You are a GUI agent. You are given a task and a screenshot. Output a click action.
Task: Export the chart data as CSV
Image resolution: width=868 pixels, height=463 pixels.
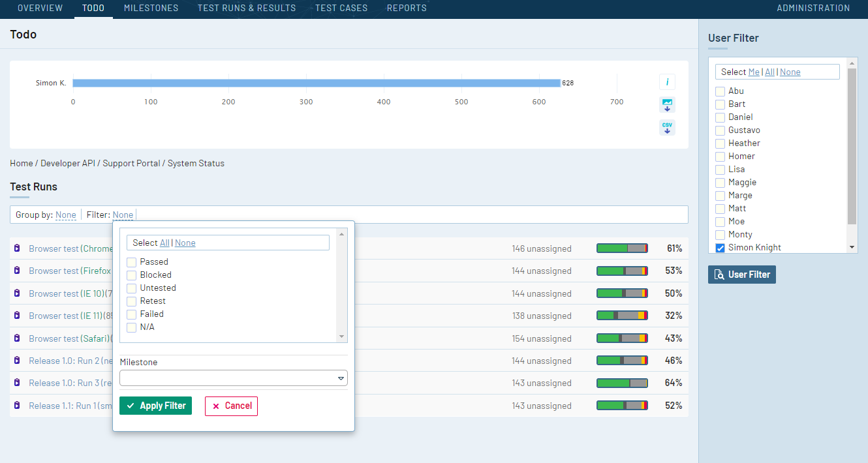(667, 127)
